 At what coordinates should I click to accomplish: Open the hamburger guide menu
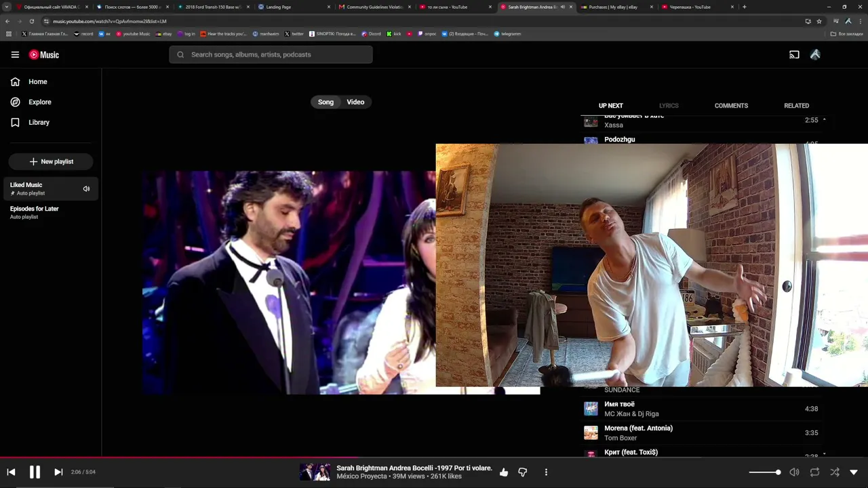click(x=15, y=55)
